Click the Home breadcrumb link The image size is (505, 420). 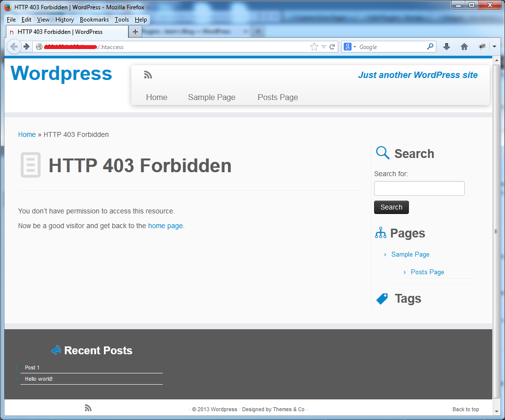[27, 134]
